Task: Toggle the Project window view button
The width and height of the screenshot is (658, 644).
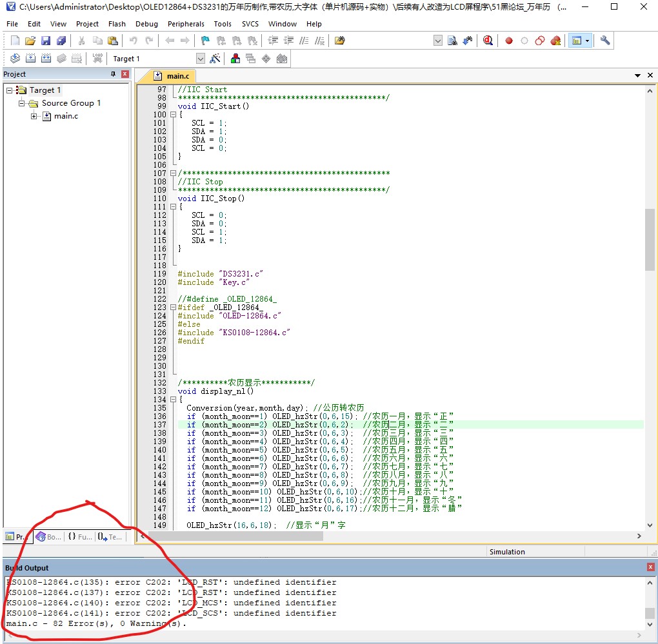Action: pos(577,41)
